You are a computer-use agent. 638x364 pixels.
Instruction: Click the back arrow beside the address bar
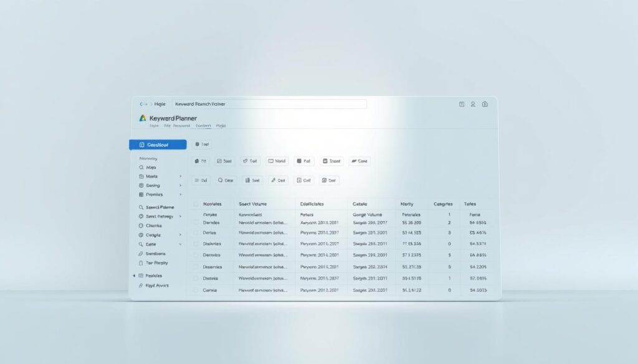pyautogui.click(x=143, y=104)
